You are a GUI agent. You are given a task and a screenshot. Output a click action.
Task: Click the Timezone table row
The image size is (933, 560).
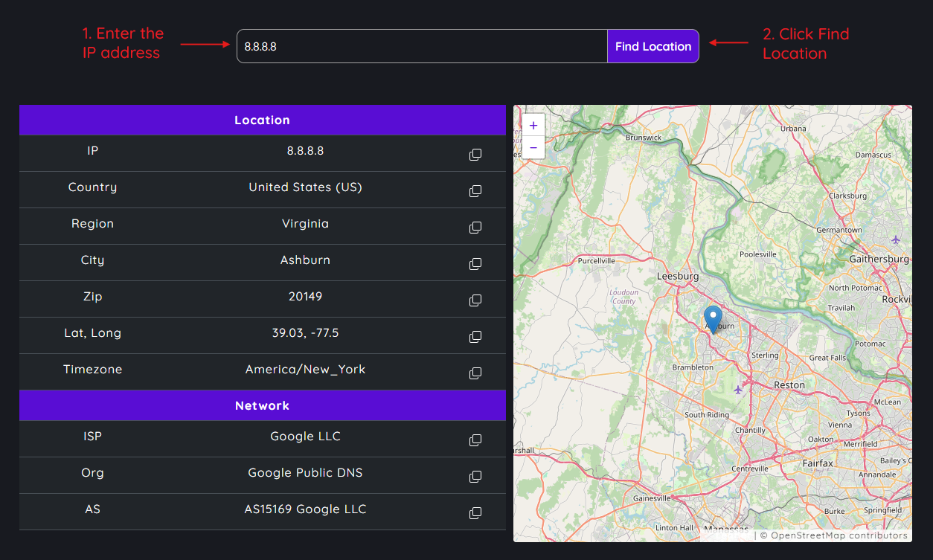[262, 369]
